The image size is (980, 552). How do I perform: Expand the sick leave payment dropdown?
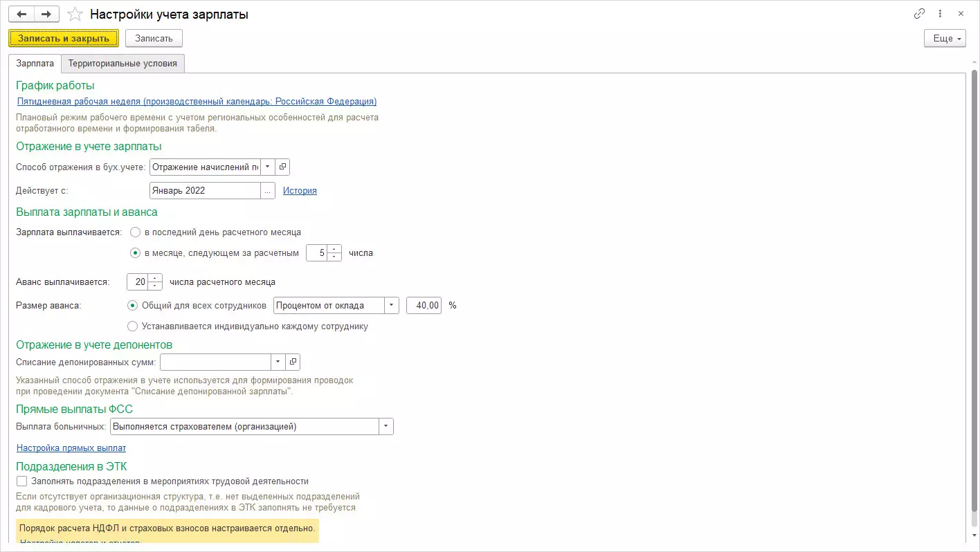tap(385, 427)
